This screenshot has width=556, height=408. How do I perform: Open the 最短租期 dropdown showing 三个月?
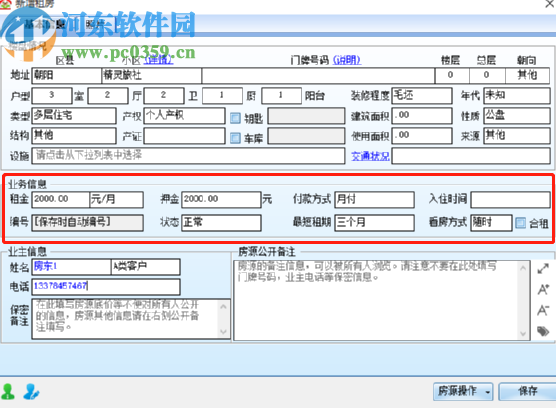pyautogui.click(x=374, y=223)
